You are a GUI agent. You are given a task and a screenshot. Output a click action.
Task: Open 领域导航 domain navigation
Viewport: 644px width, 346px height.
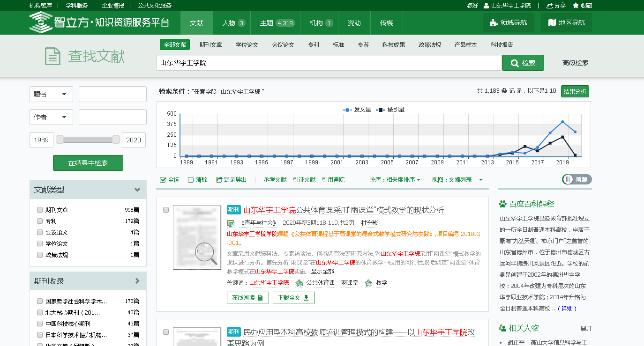tap(508, 22)
